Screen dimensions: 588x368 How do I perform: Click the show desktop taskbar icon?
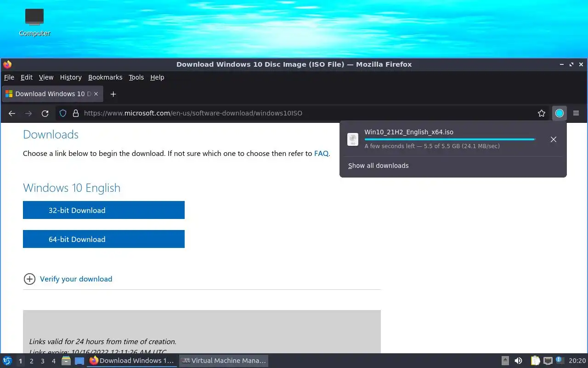point(79,361)
